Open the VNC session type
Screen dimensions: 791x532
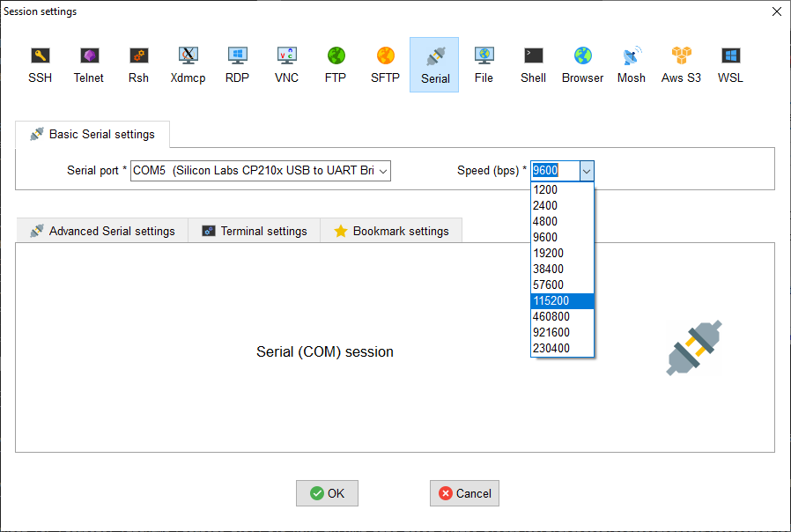(286, 64)
